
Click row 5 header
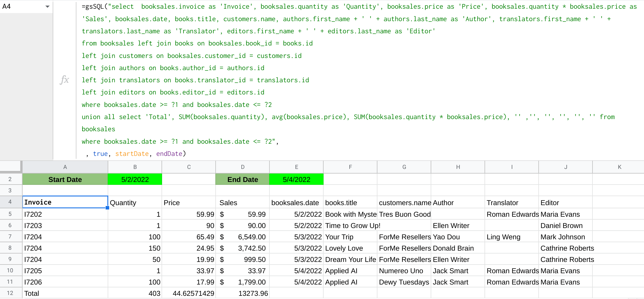point(10,214)
